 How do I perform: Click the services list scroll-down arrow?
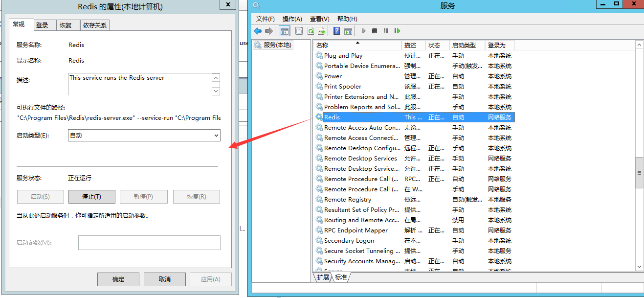coord(639,267)
